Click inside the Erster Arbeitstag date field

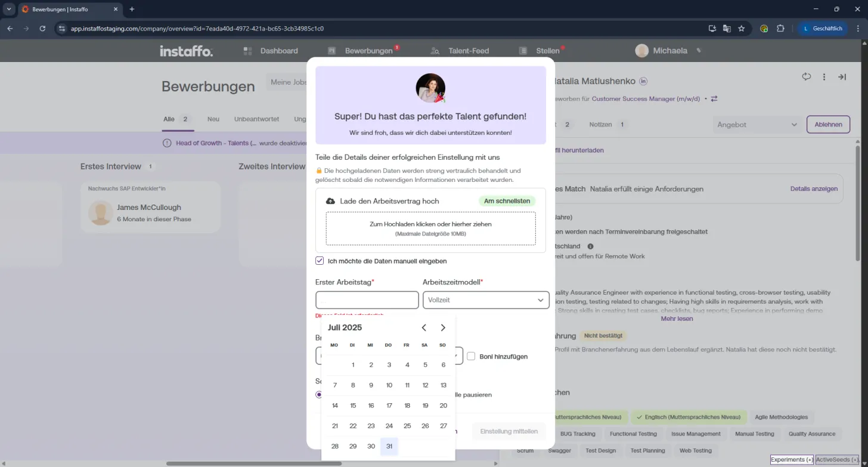pyautogui.click(x=367, y=300)
